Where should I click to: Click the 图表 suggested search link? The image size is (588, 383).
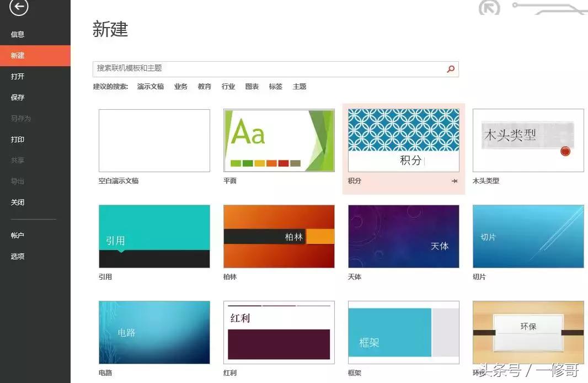click(252, 86)
